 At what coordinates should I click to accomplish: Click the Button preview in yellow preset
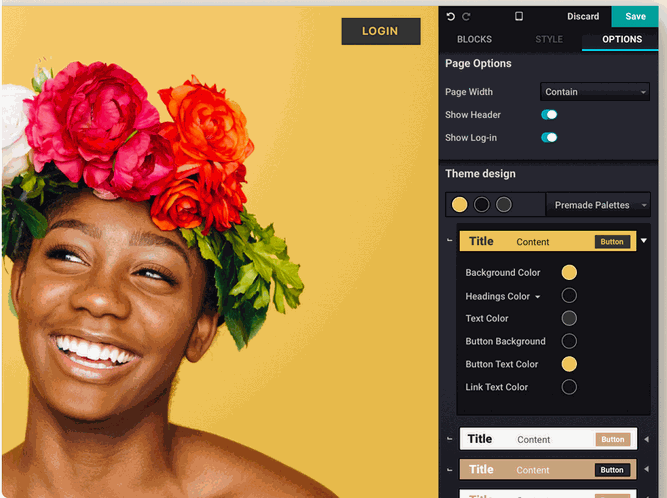[x=612, y=242]
